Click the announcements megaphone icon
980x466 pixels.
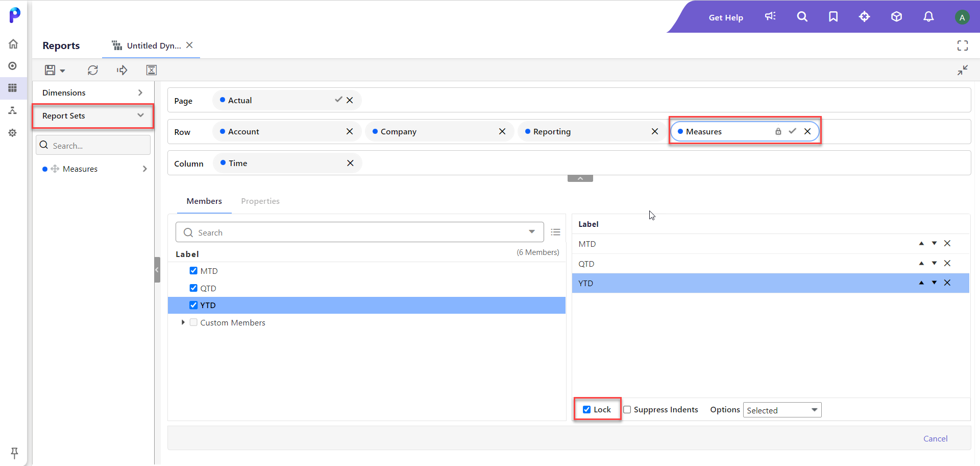pyautogui.click(x=770, y=16)
